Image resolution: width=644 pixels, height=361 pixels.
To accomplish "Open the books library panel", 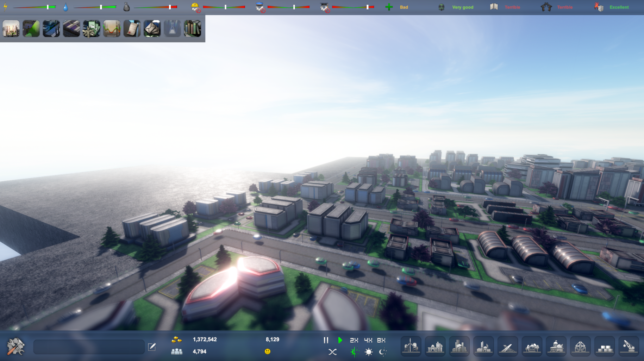I will pyautogui.click(x=193, y=29).
